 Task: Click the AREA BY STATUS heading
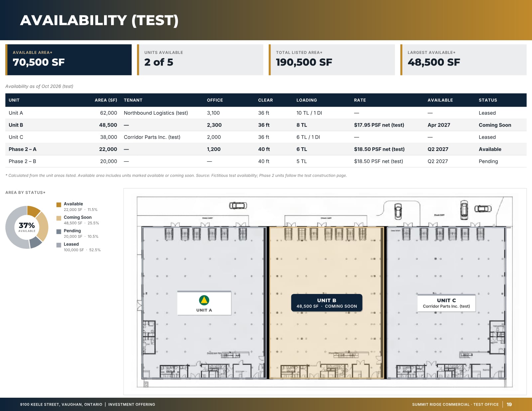(x=25, y=193)
